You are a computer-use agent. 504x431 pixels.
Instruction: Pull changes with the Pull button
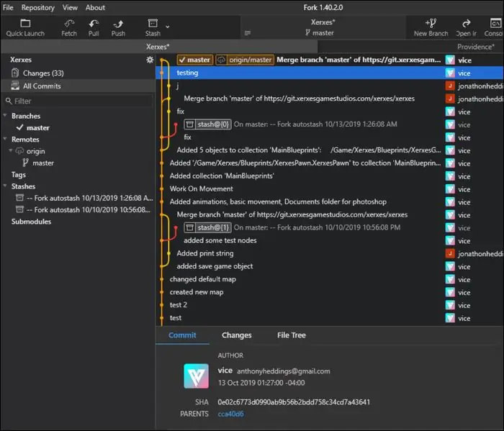94,27
